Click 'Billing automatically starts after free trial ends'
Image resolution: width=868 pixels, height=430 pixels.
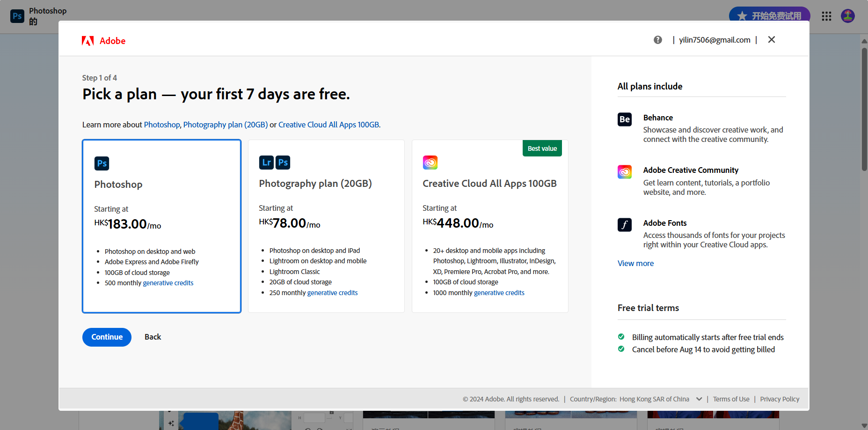click(708, 337)
